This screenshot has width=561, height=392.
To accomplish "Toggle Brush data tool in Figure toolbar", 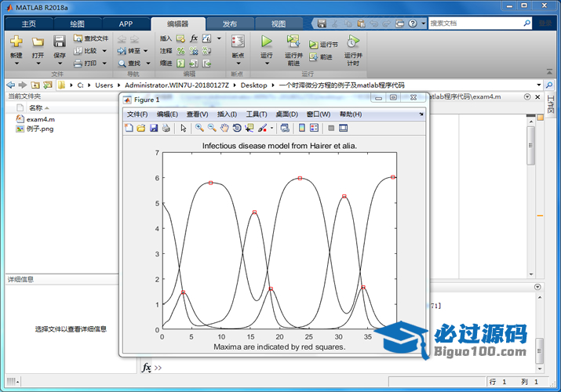I will [262, 128].
